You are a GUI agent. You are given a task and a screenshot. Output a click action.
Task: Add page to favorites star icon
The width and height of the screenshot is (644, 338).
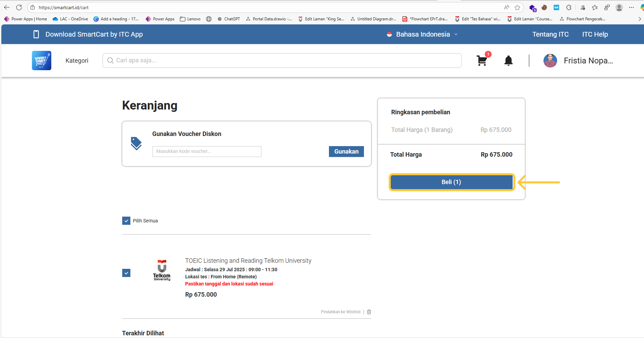517,7
